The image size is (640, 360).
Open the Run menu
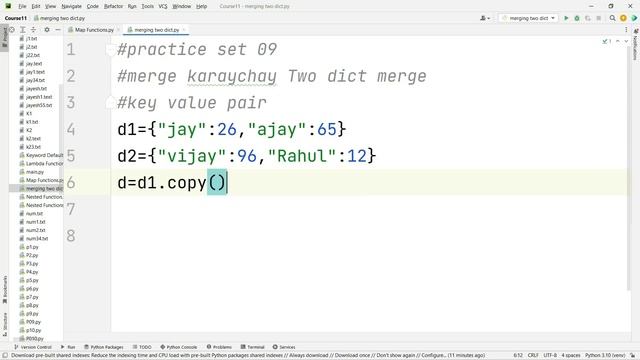132,7
